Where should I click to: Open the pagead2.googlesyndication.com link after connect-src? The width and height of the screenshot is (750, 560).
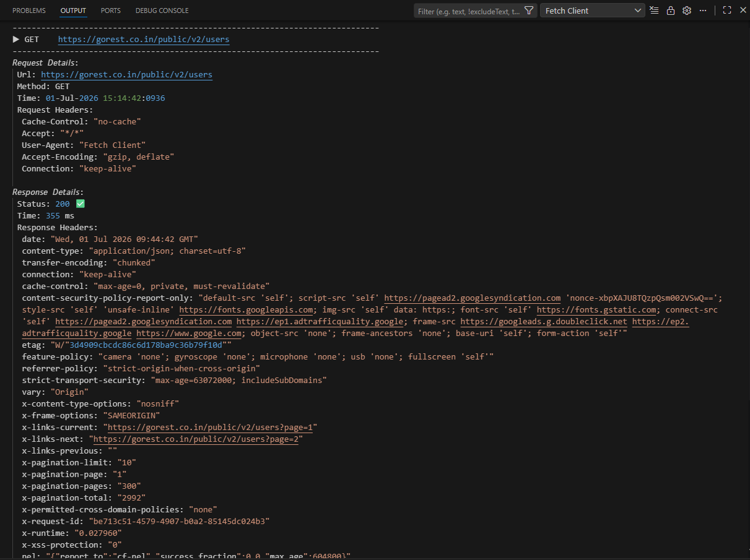(144, 322)
